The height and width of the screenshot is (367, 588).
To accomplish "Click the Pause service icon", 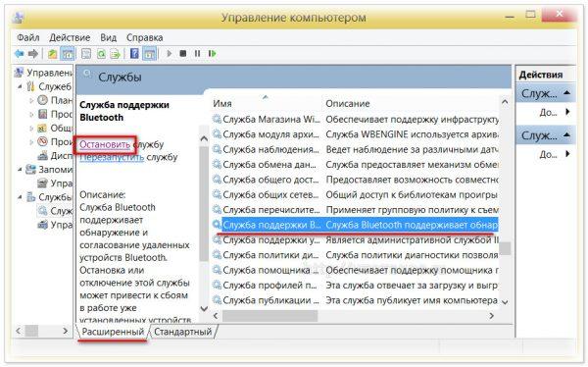I will click(197, 54).
